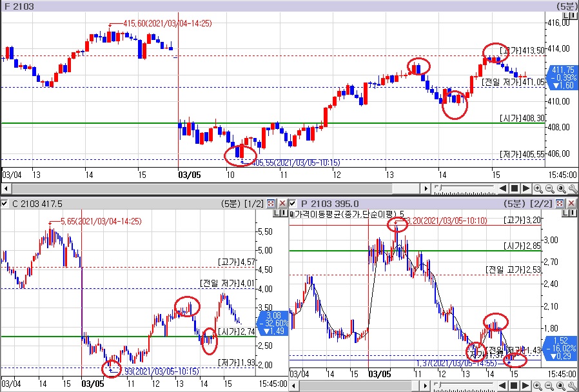The height and width of the screenshot is (392, 579).
Task: Click the '[저가]1,93' label in C chart
Action: 237,362
